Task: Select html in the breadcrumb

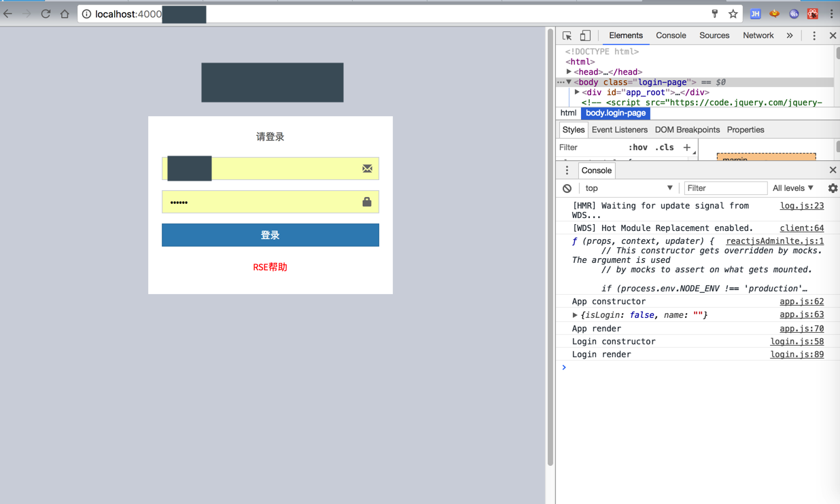Action: coord(568,113)
